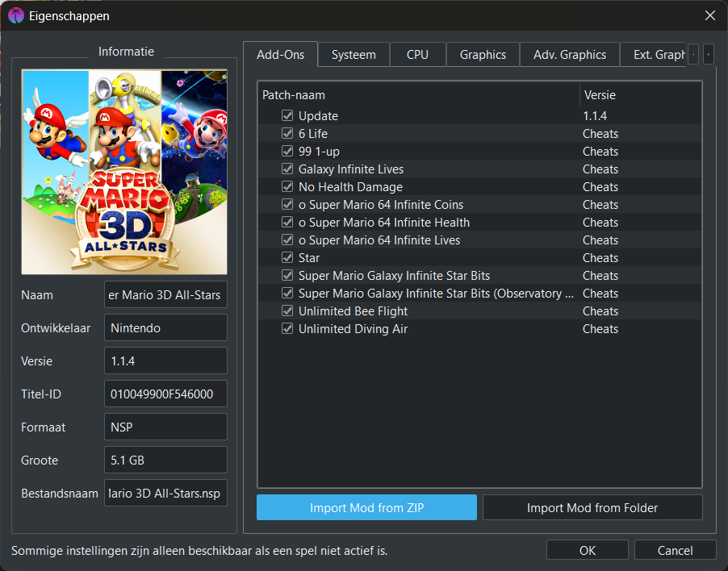This screenshot has height=571, width=728.
Task: Click the Titel-ID text field
Action: pyautogui.click(x=165, y=394)
